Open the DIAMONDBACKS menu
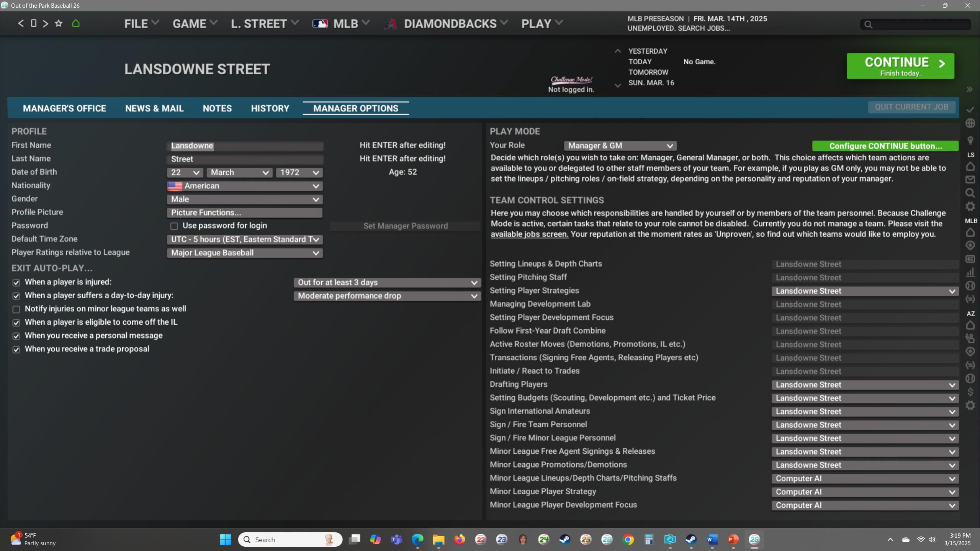The width and height of the screenshot is (980, 551). (446, 24)
